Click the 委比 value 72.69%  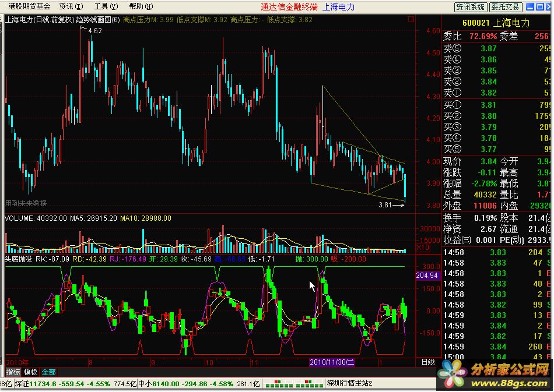point(483,36)
